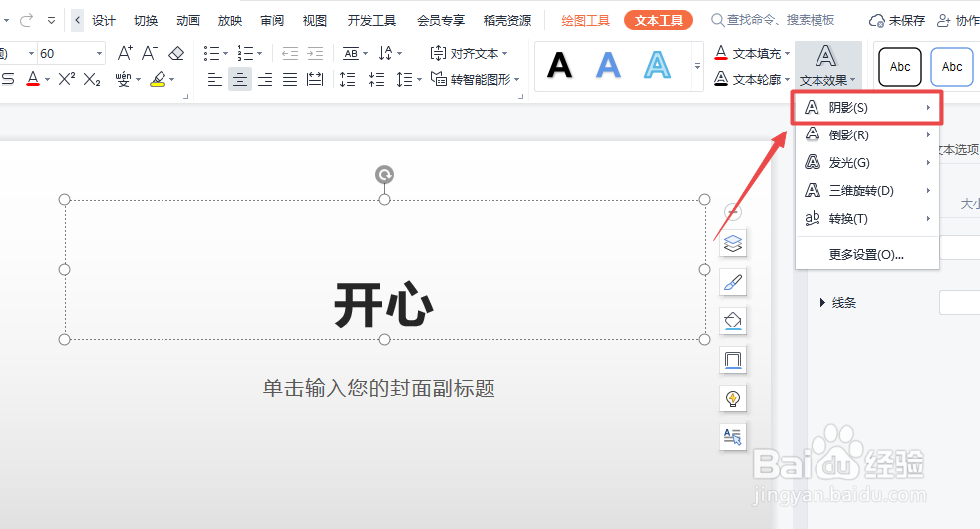
Task: Open the line spacing icon
Action: [x=348, y=80]
